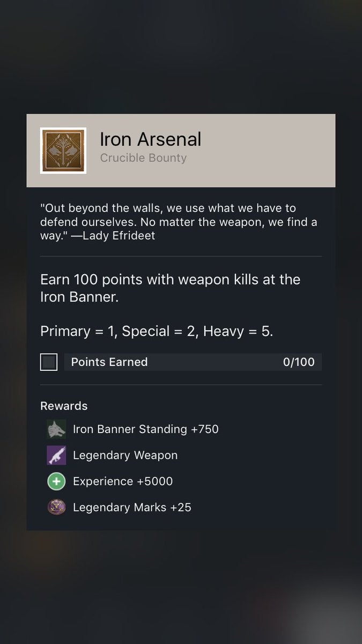The width and height of the screenshot is (362, 644).
Task: Click the Crucible Bounty subtitle
Action: pos(143,158)
